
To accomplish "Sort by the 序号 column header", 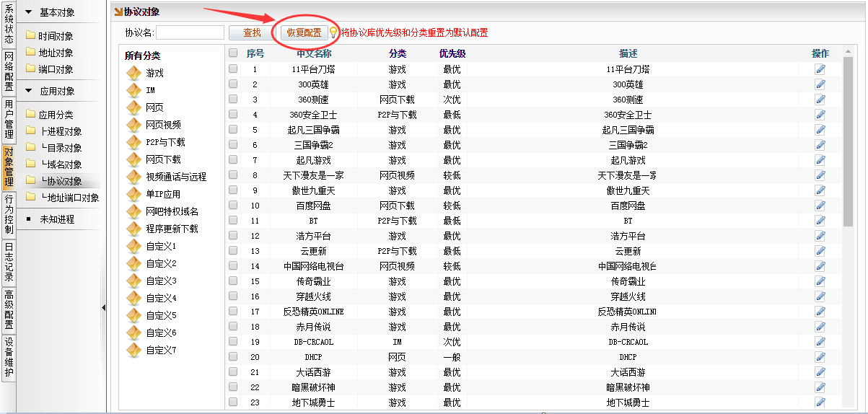I will pyautogui.click(x=255, y=53).
